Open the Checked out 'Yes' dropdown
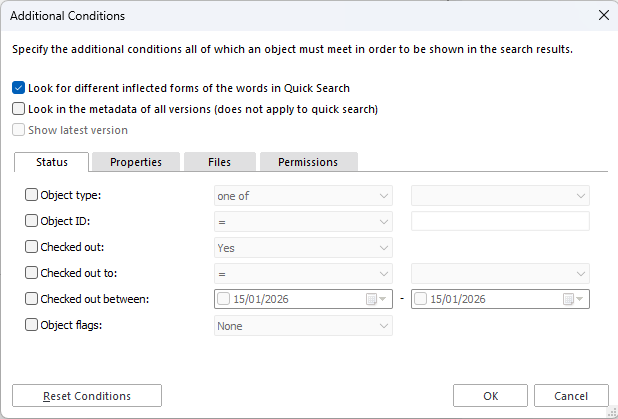The width and height of the screenshot is (618, 419). [x=303, y=248]
